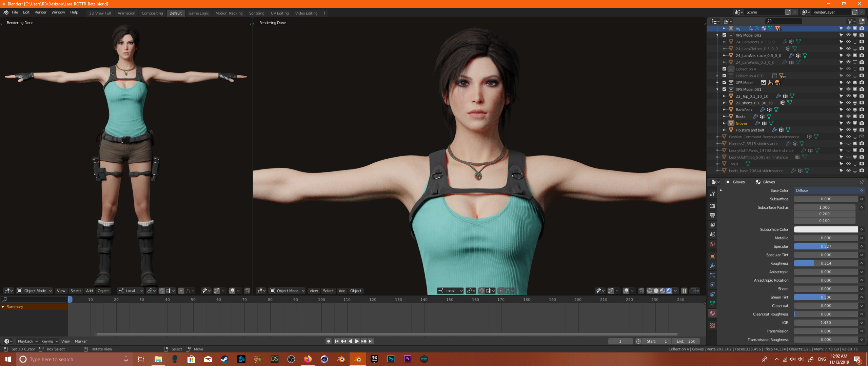Open Photoshop from the Windows taskbar
868x366 pixels.
391,359
